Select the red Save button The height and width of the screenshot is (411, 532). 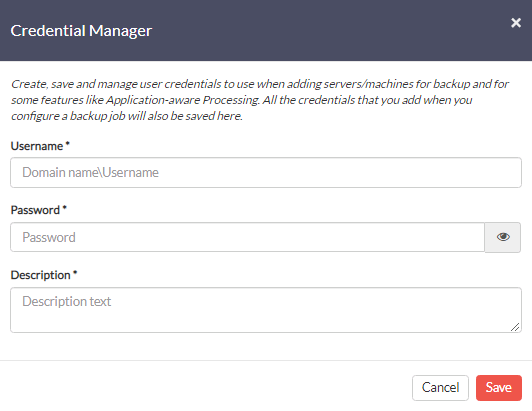click(x=499, y=388)
